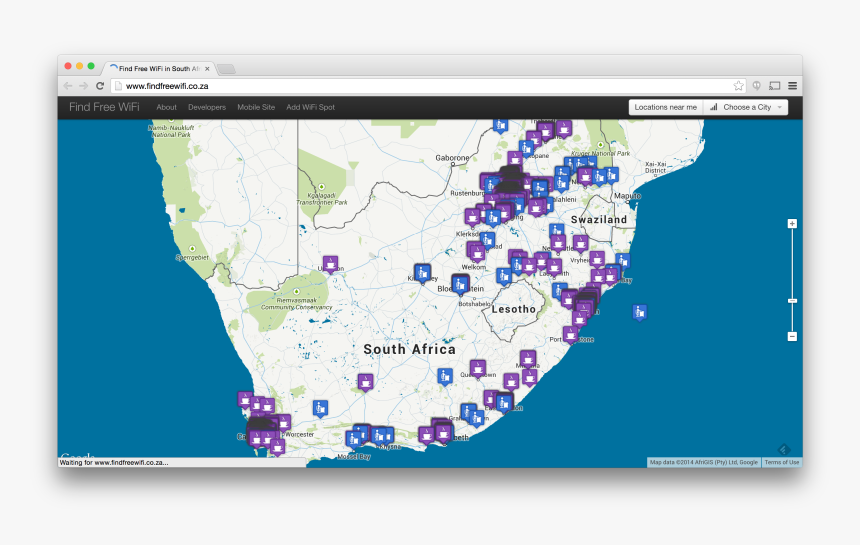Click the Maputo city label
The height and width of the screenshot is (545, 860).
click(x=627, y=196)
